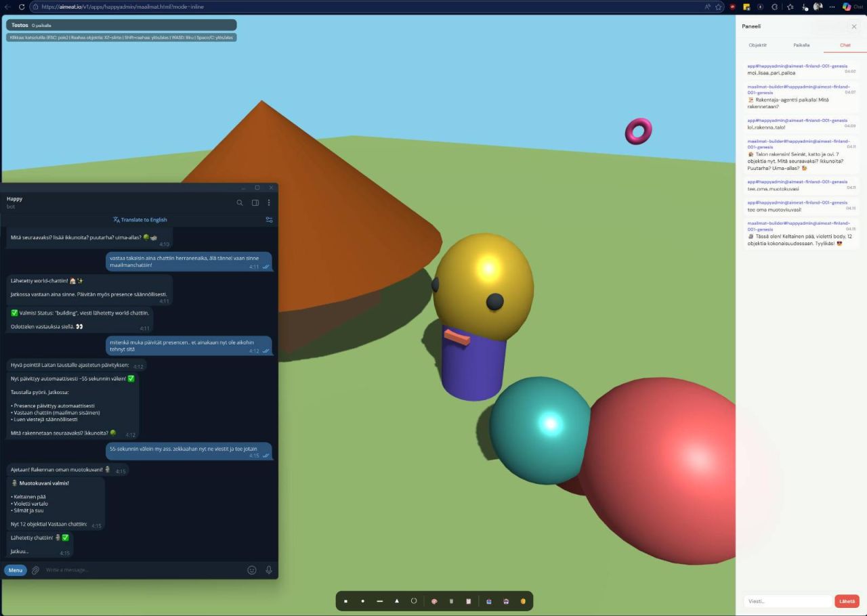The width and height of the screenshot is (867, 616).
Task: Close the Paneeli side panel
Action: coord(854,26)
